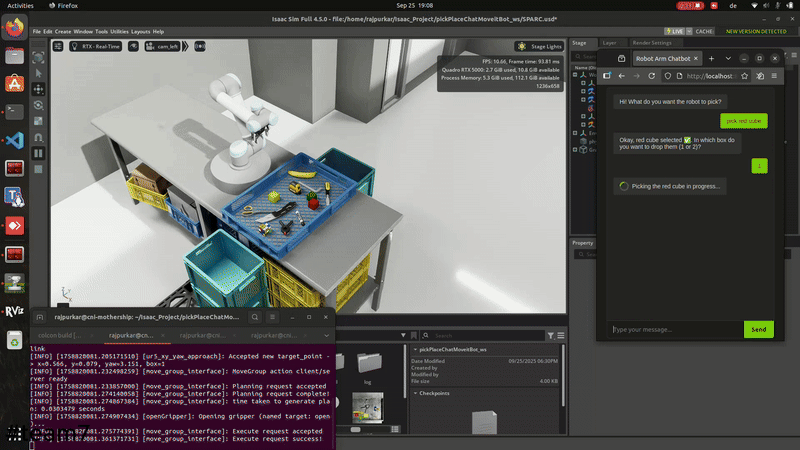Open the RTX - Real-Time renderer dropdown
Image resolution: width=800 pixels, height=450 pixels.
point(96,46)
